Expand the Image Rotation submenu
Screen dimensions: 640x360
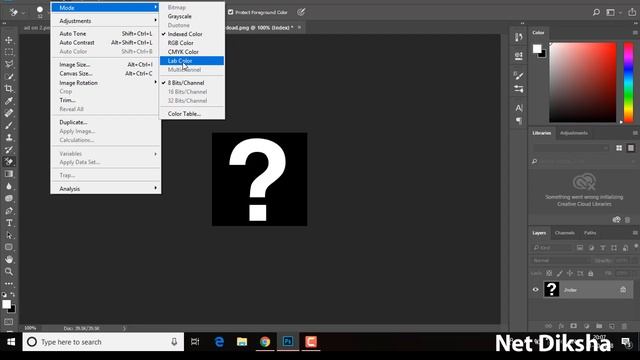(106, 82)
